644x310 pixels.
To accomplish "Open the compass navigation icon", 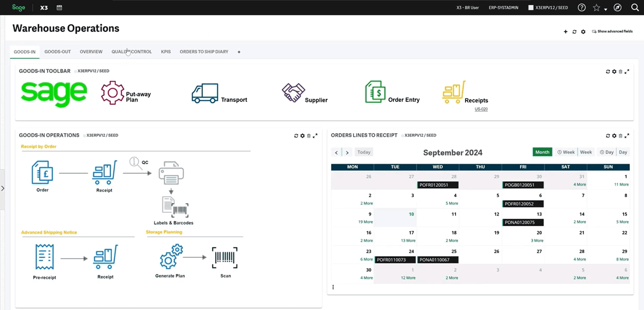I will coord(617,8).
